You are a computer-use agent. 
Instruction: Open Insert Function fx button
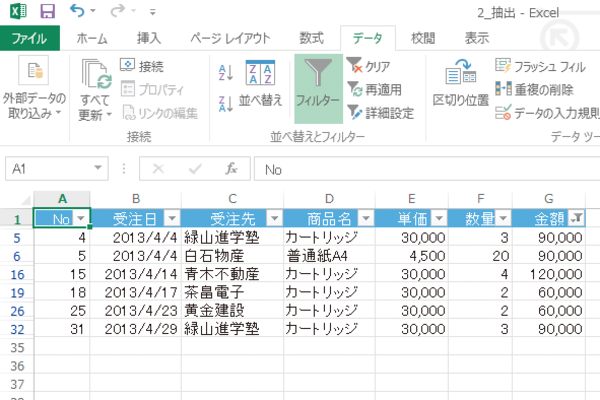231,169
